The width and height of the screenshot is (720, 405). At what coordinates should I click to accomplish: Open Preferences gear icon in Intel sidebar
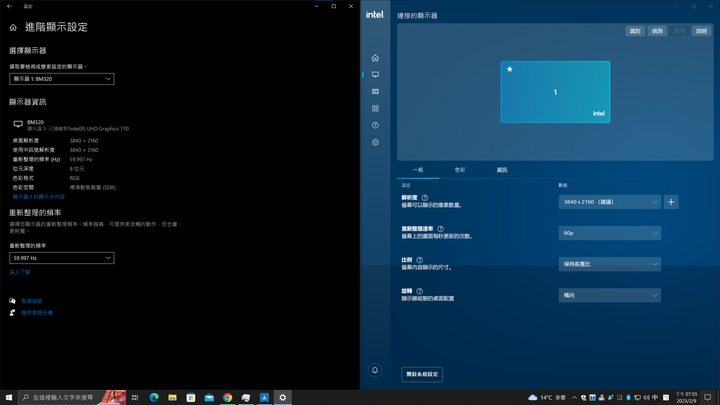[375, 142]
